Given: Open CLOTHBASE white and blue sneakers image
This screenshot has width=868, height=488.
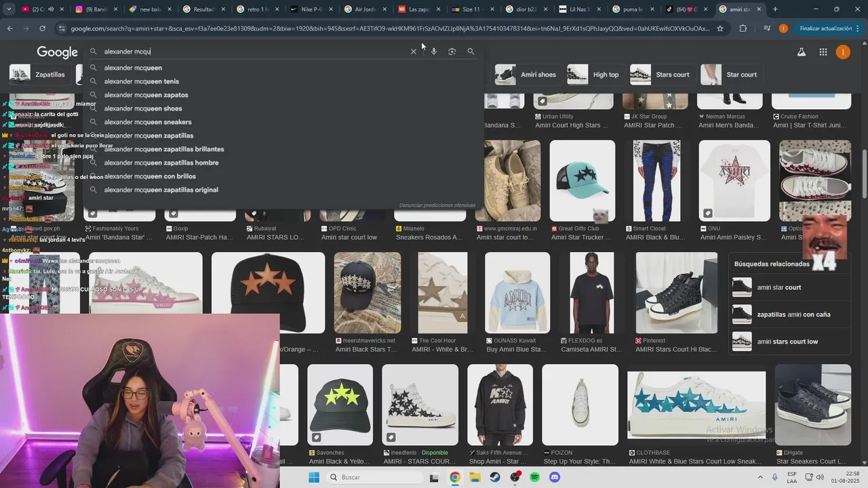Looking at the screenshot, I should coord(696,405).
